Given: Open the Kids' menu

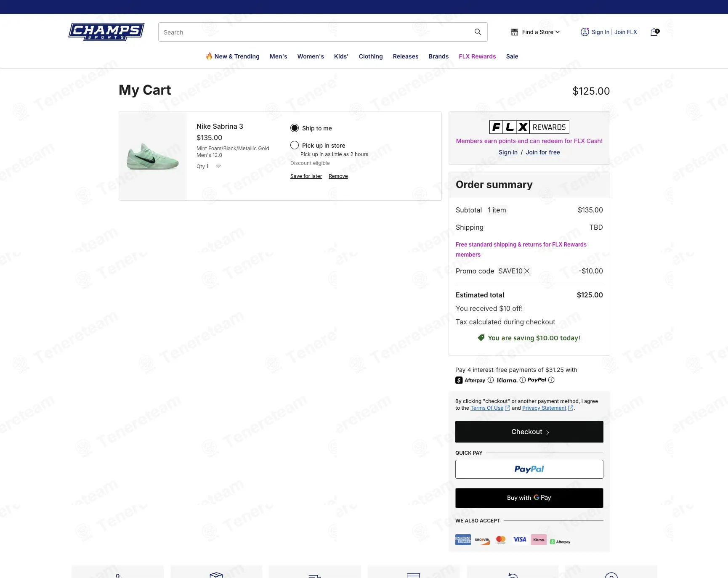Looking at the screenshot, I should pos(341,56).
